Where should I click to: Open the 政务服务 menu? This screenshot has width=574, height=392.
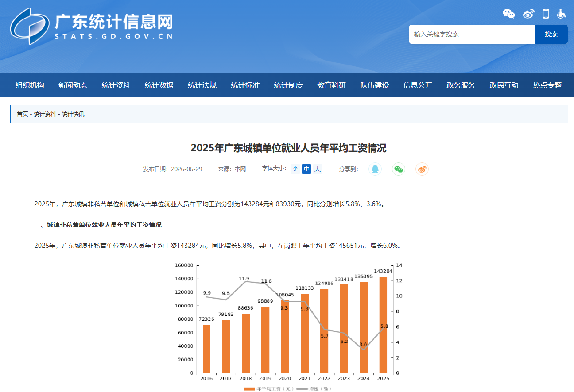(x=461, y=85)
